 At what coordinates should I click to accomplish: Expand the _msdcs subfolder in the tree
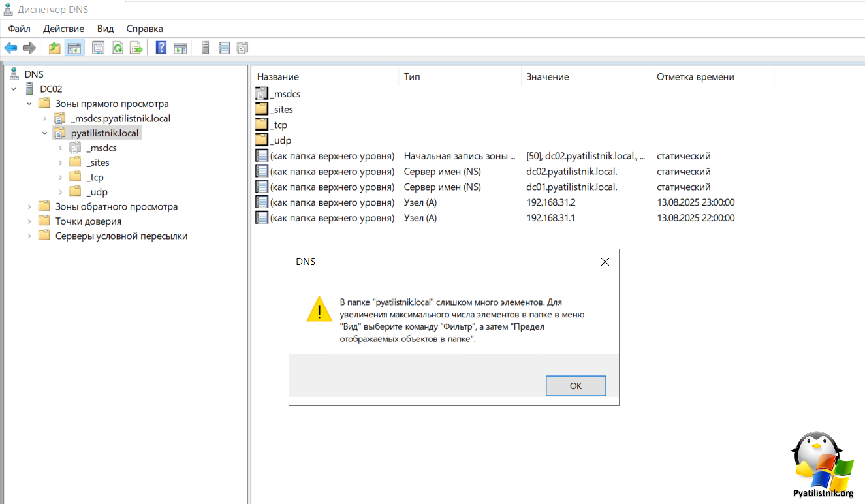point(60,148)
